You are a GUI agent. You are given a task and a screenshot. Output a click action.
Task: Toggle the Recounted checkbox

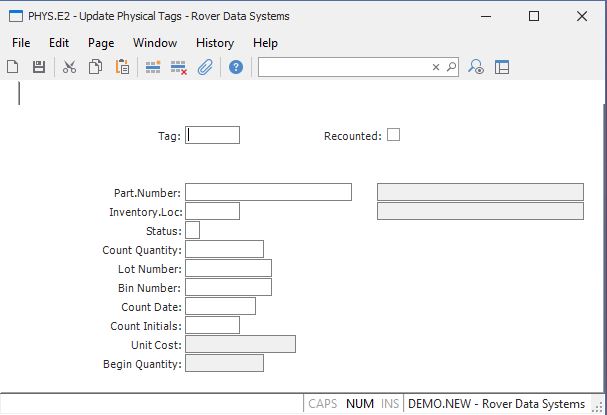coord(393,135)
